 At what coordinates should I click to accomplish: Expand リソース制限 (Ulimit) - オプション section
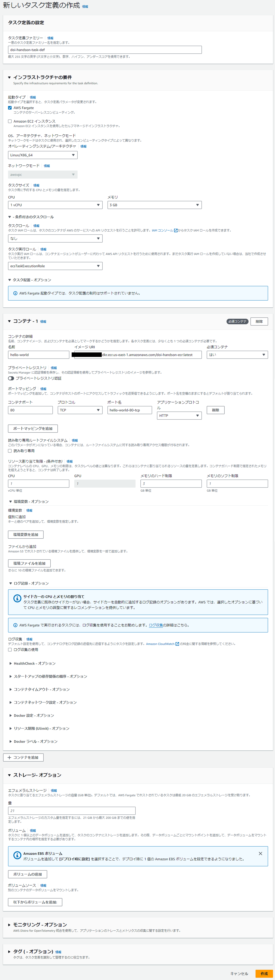pyautogui.click(x=11, y=729)
